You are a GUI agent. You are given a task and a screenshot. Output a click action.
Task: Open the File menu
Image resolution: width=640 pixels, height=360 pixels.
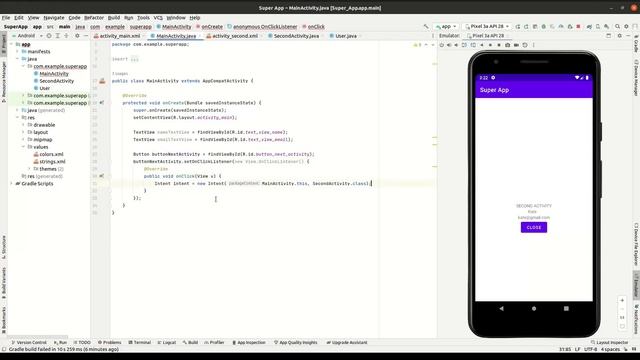click(x=6, y=18)
